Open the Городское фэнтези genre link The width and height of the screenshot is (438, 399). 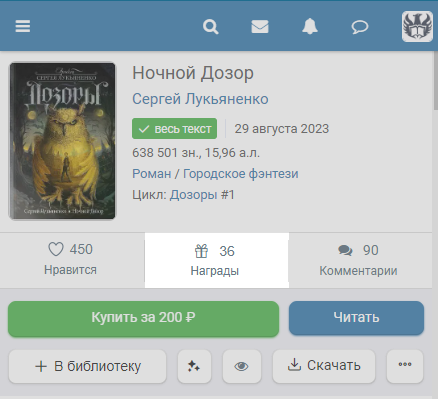click(x=241, y=174)
